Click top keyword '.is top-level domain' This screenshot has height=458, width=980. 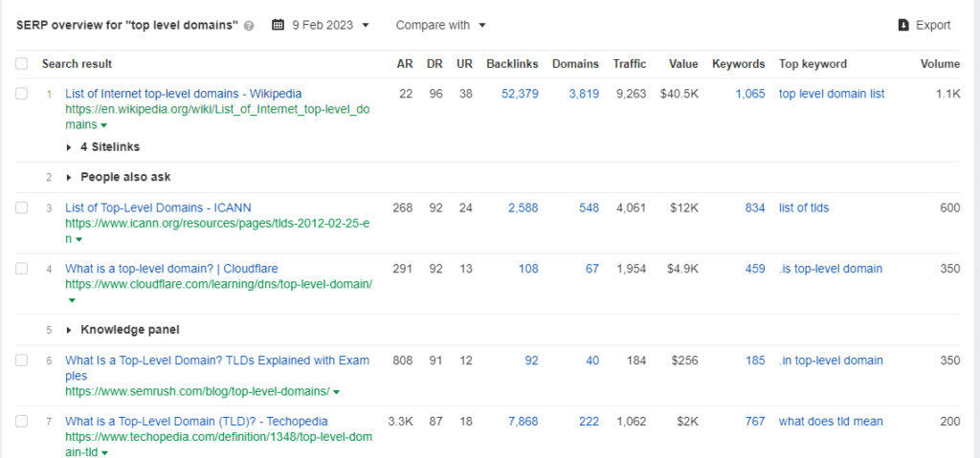pyautogui.click(x=831, y=269)
